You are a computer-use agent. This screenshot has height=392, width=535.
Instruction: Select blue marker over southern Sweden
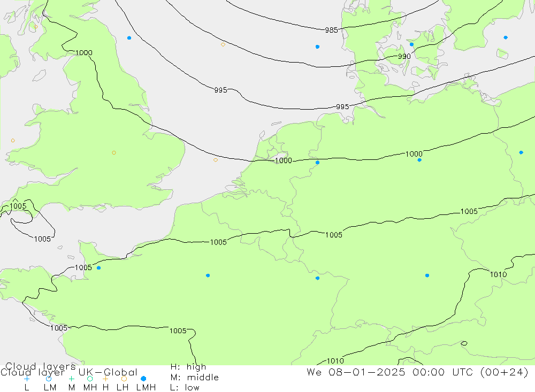pos(506,37)
